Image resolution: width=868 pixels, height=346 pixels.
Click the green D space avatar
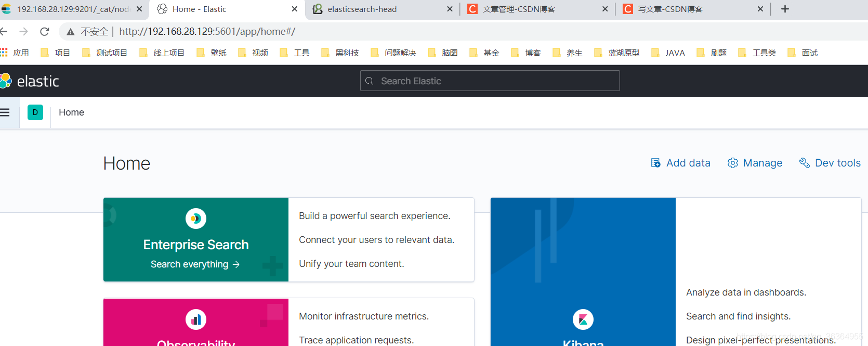click(35, 112)
